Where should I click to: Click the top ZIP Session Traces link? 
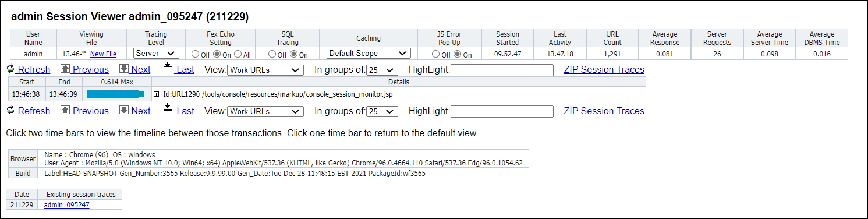604,69
